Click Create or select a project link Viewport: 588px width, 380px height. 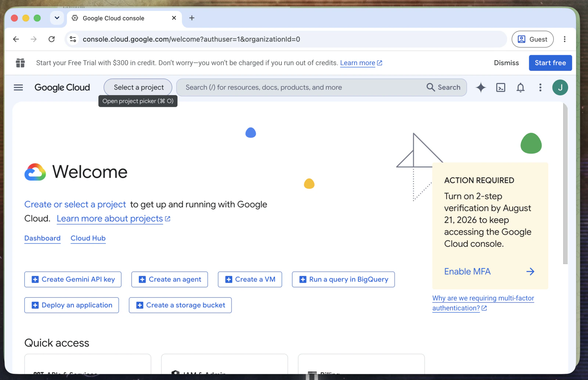pyautogui.click(x=75, y=205)
